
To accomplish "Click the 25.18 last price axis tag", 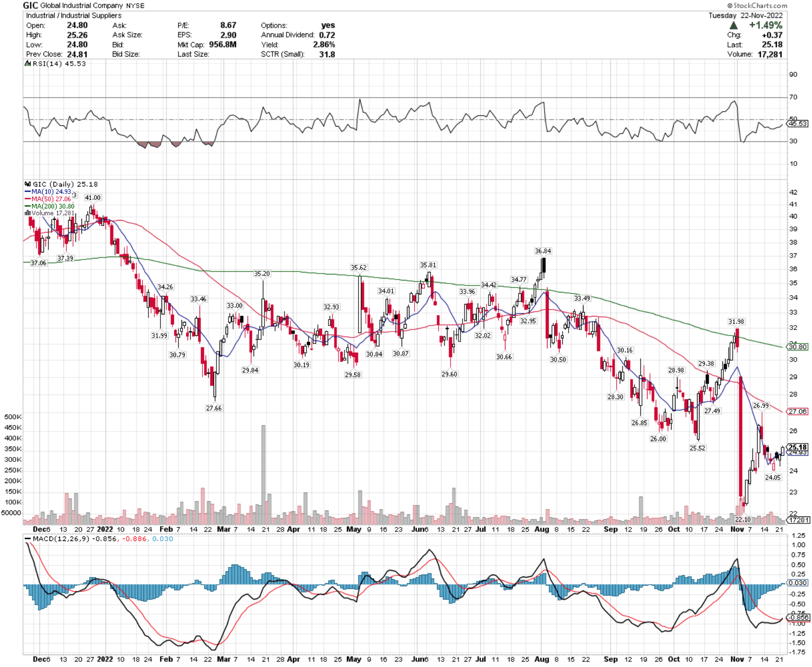I will [797, 447].
